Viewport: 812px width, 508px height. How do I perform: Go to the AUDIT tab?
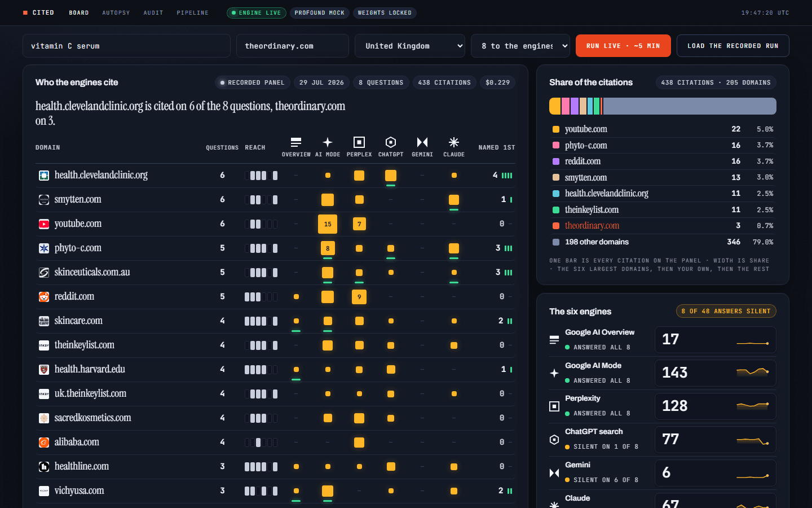[x=153, y=12]
